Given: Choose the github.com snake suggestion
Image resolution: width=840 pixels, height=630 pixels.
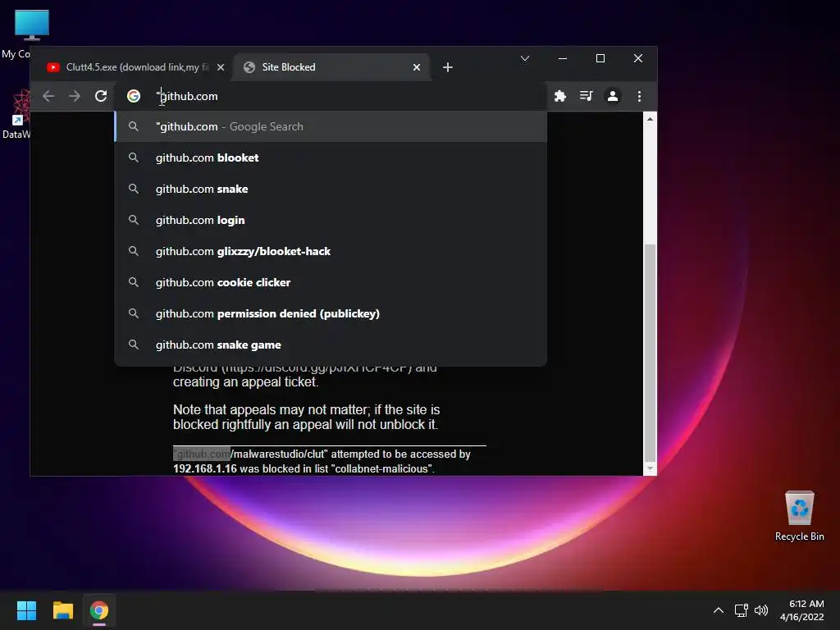Looking at the screenshot, I should (331, 189).
